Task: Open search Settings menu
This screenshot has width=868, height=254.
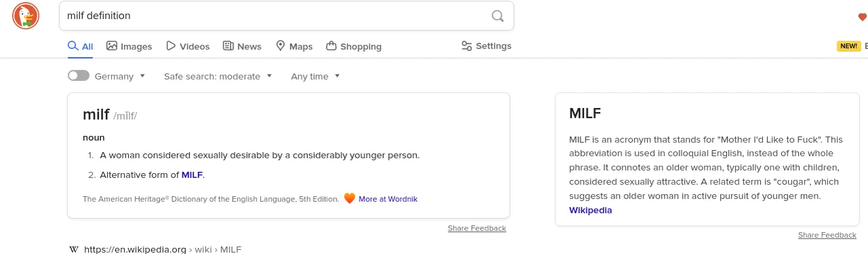Action: point(486,46)
